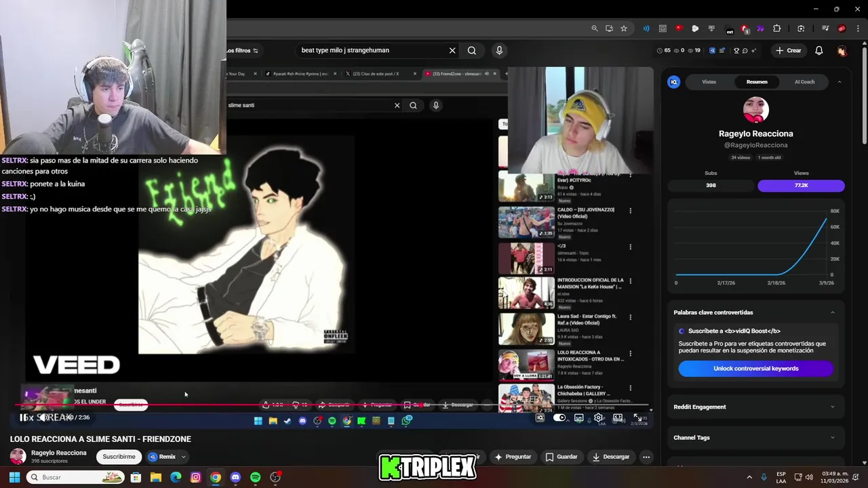The image size is (868, 488).
Task: Open Rageylo Reacciona channel name in vidIQ panel
Action: [x=755, y=134]
